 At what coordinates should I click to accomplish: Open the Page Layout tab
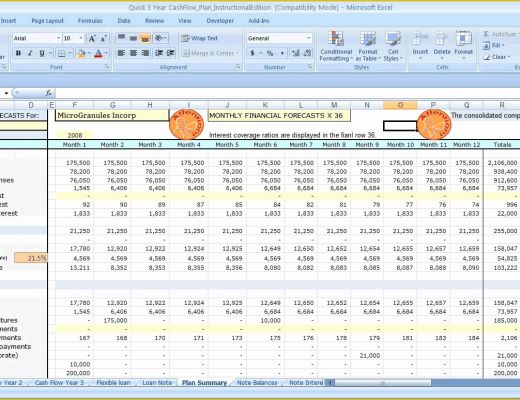point(47,21)
